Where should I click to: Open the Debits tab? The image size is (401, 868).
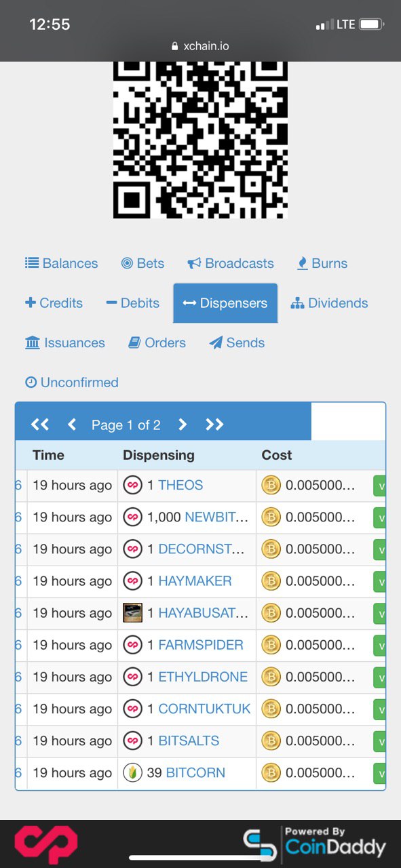132,303
